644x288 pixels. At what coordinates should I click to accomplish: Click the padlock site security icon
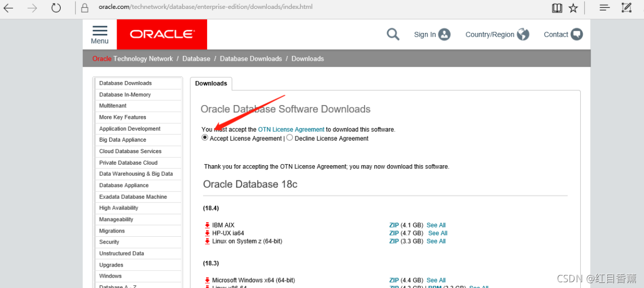(x=85, y=8)
